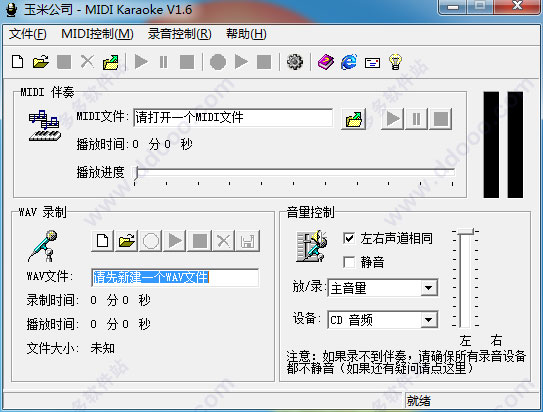Open the 录音控制(R) menu
This screenshot has height=412, width=543.
[x=180, y=34]
